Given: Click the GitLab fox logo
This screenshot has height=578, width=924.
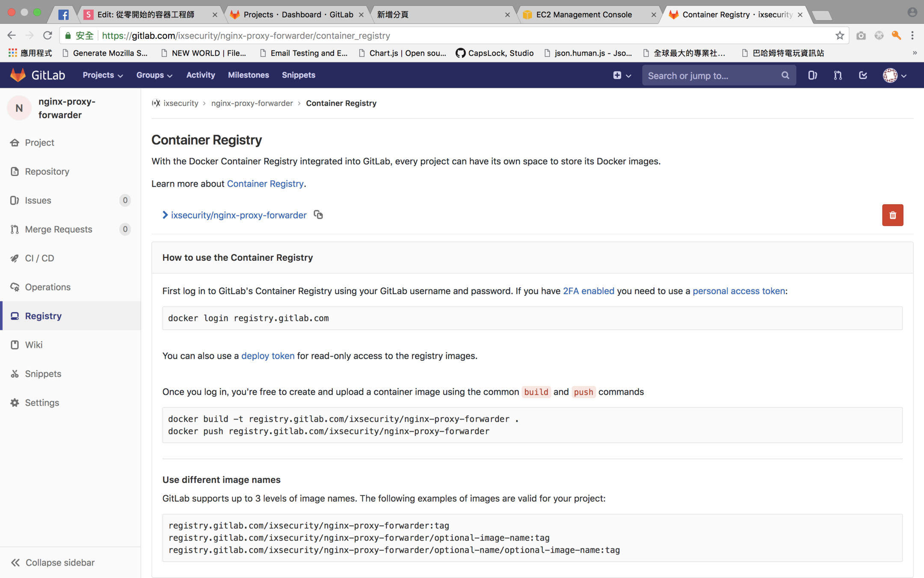Looking at the screenshot, I should click(x=18, y=75).
